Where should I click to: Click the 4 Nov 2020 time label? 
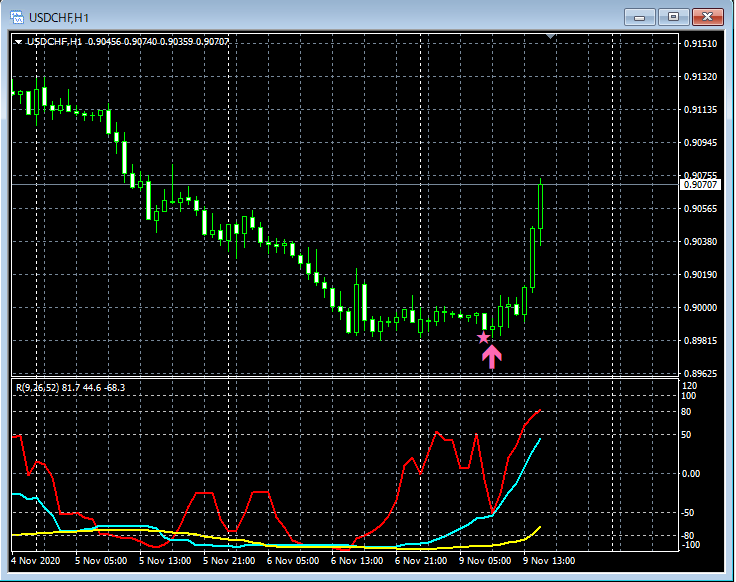point(36,561)
